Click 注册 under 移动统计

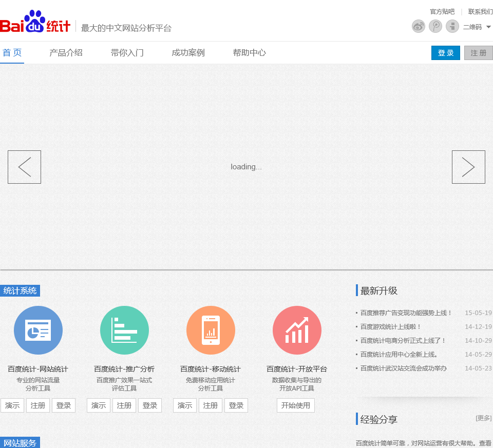click(x=211, y=405)
